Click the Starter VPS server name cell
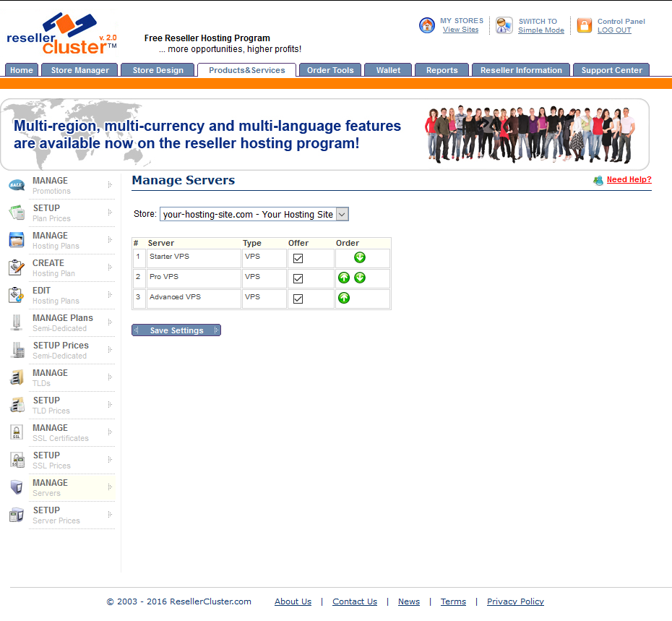Viewport: 672px width, 621px height. pyautogui.click(x=193, y=259)
